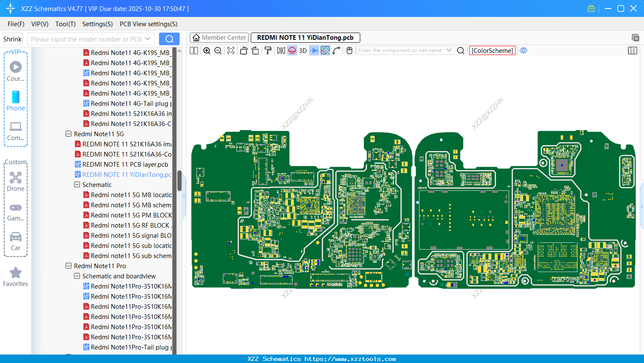Open the component or net name dropdown

pyautogui.click(x=449, y=50)
